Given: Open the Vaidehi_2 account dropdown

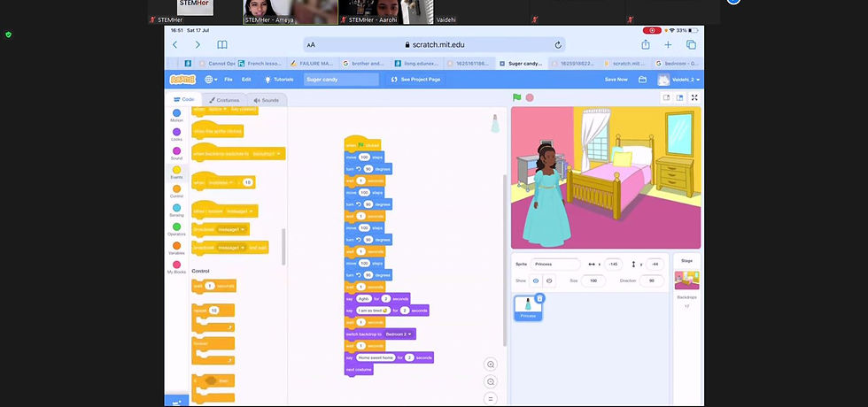Looking at the screenshot, I should tap(679, 80).
